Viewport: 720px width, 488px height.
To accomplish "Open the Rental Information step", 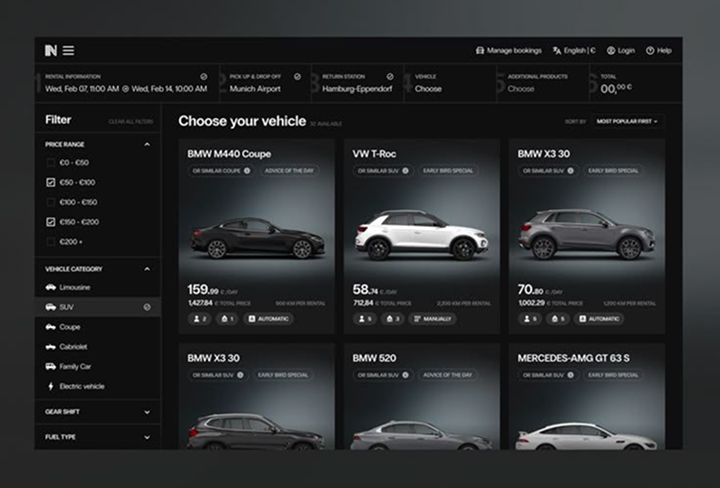I will tap(126, 83).
